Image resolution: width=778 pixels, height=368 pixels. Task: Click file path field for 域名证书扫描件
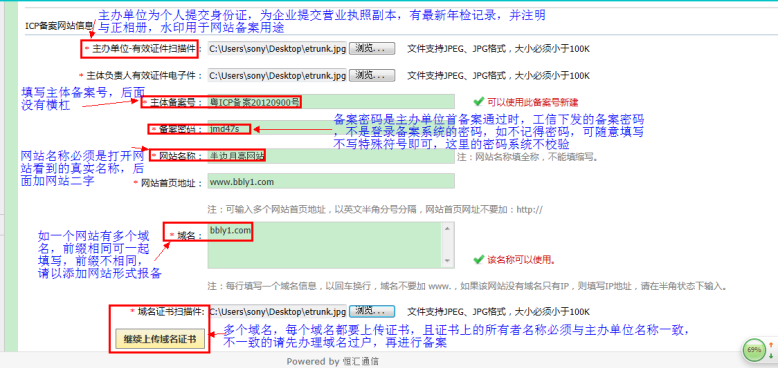tap(277, 311)
